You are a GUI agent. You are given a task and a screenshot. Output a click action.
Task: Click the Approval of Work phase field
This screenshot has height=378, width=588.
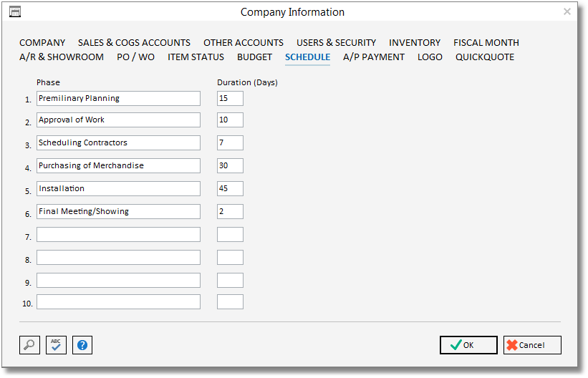pyautogui.click(x=118, y=120)
